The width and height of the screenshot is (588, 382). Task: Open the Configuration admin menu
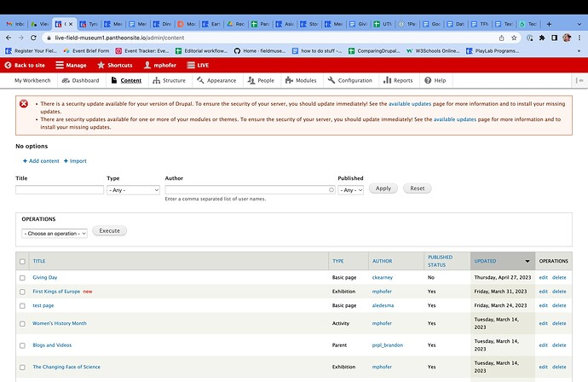[350, 80]
